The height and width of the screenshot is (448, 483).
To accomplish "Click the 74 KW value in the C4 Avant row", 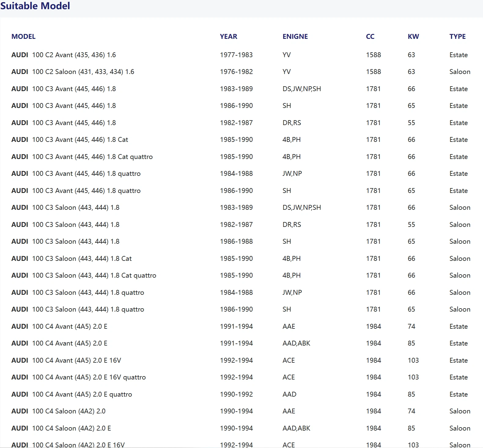I will (411, 327).
